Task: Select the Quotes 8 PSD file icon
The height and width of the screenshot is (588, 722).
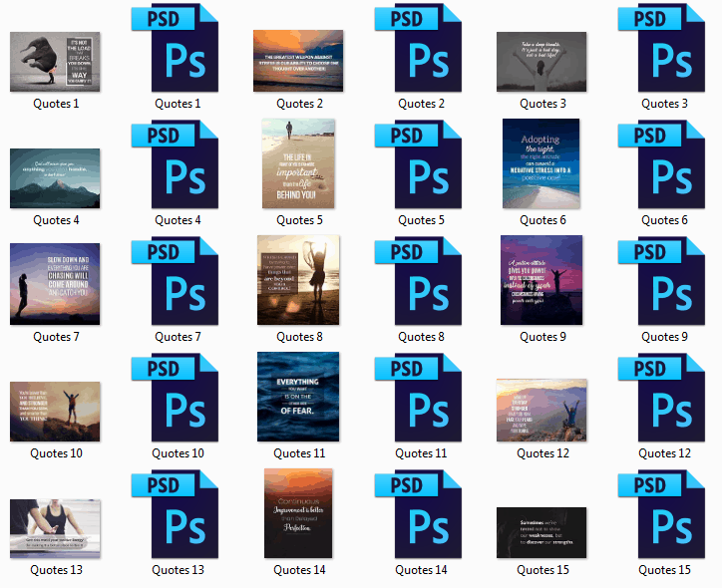Action: pos(418,281)
